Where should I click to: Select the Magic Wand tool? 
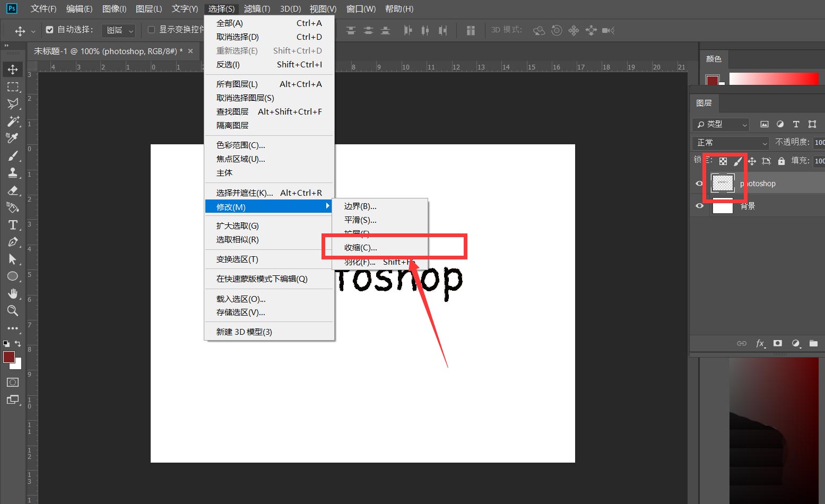(13, 121)
